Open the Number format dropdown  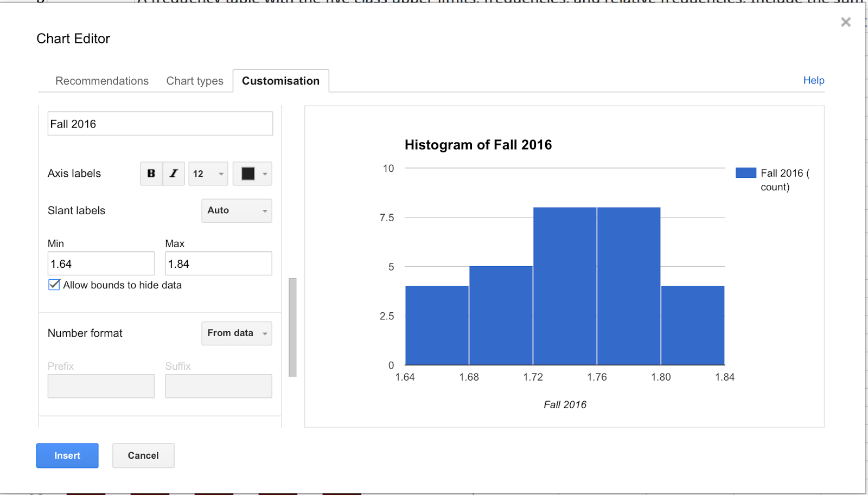236,333
